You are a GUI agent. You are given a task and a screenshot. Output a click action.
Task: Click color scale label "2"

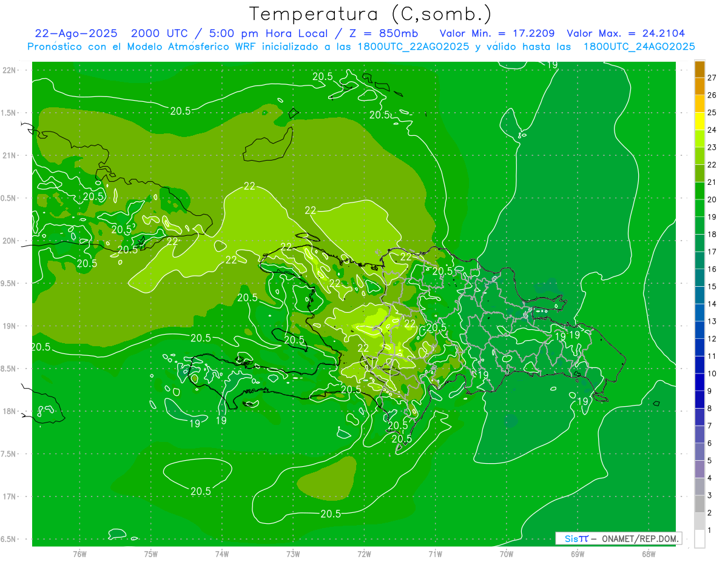710,513
